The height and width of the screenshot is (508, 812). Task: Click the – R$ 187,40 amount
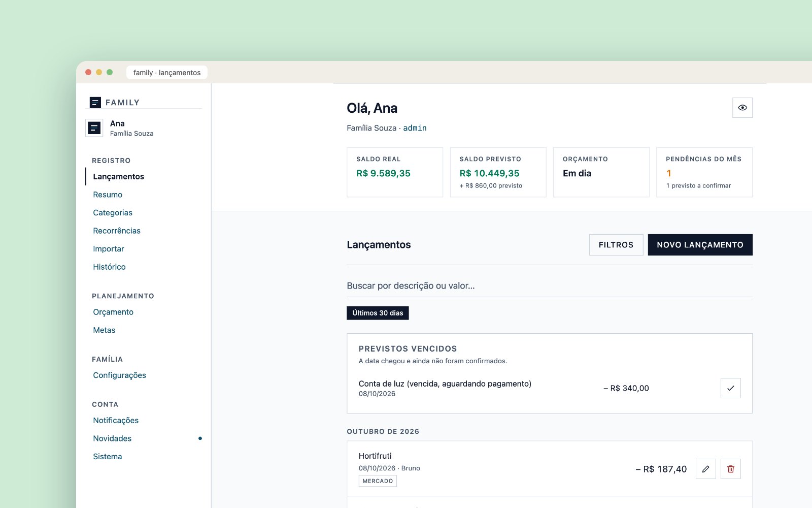[x=661, y=469]
